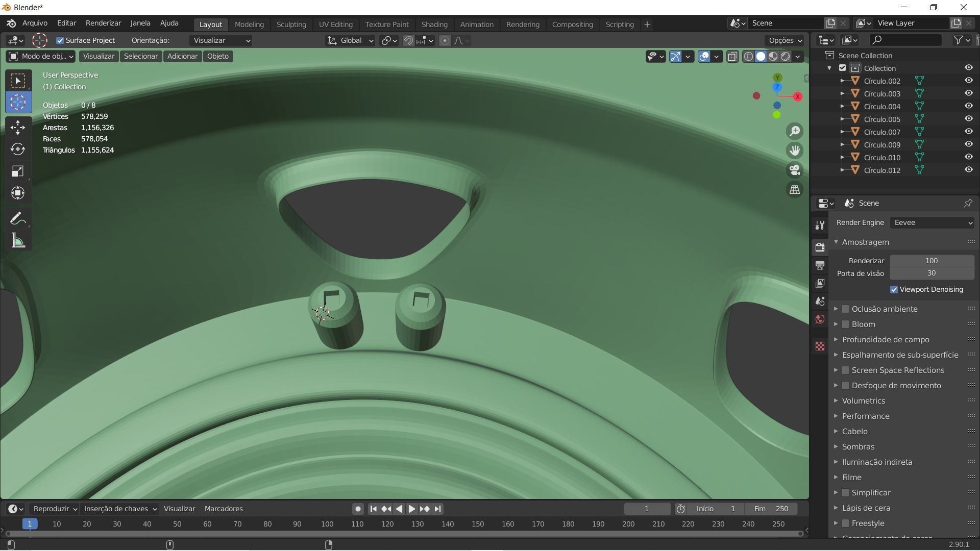Toggle camera view in viewport
The image size is (980, 551).
coord(795,170)
